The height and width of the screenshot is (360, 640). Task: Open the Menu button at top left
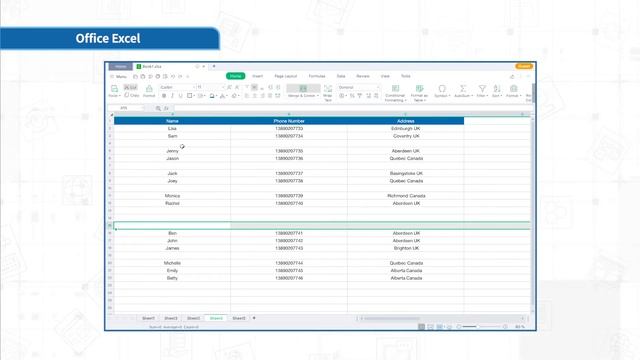point(119,76)
